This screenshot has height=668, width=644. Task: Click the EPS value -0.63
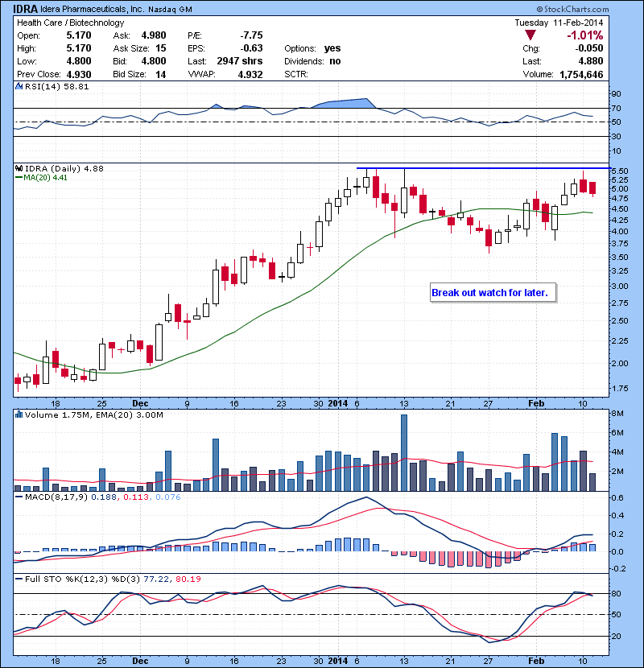(251, 48)
